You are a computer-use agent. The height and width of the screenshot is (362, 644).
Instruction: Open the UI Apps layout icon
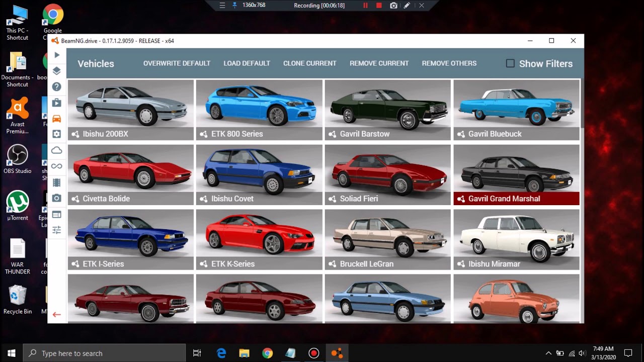click(57, 215)
